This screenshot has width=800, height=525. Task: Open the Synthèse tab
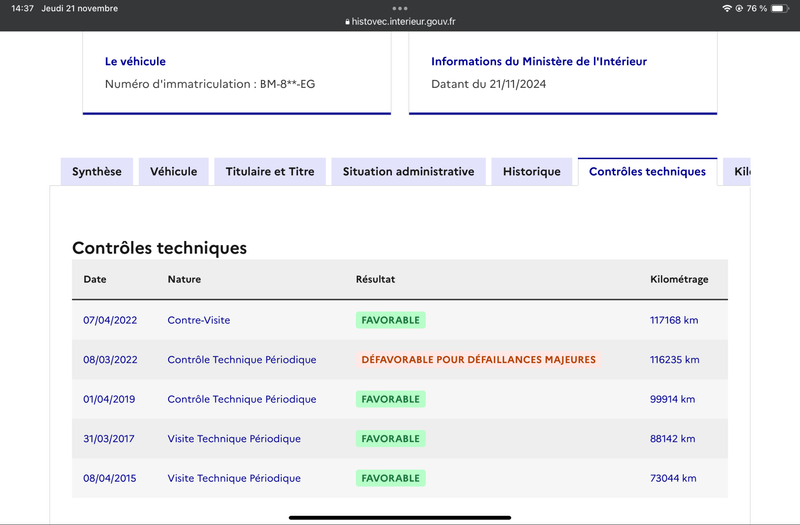[x=97, y=171]
